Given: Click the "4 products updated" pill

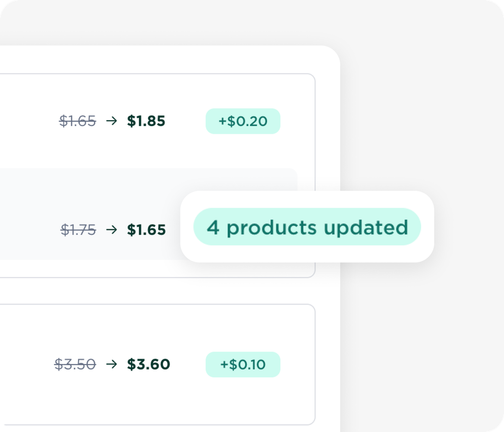Looking at the screenshot, I should click(x=307, y=227).
